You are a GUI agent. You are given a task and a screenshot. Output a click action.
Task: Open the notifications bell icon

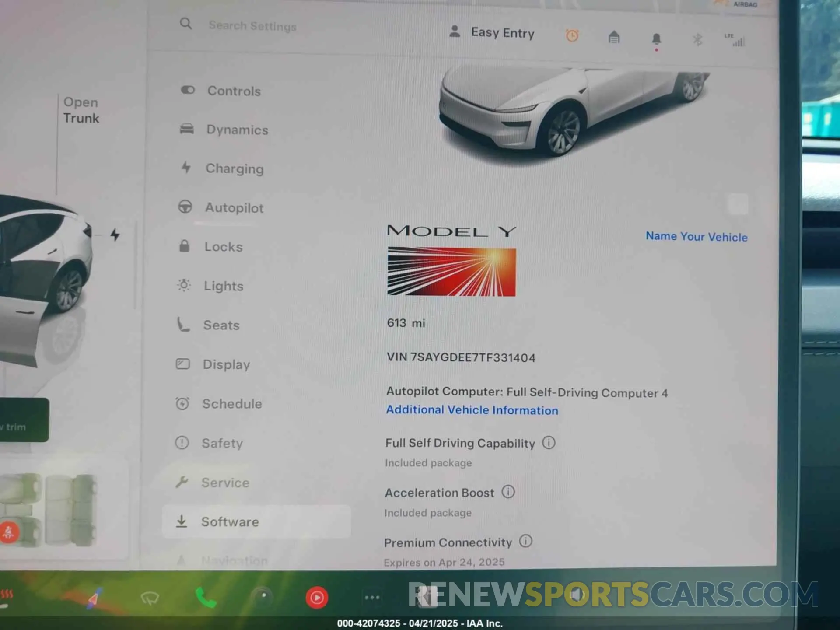click(x=656, y=40)
